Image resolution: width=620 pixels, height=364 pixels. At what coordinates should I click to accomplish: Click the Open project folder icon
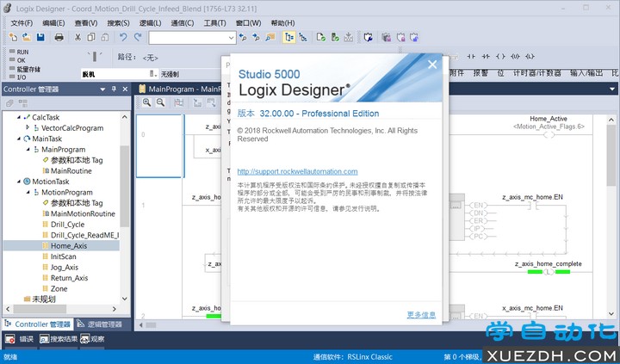27,38
